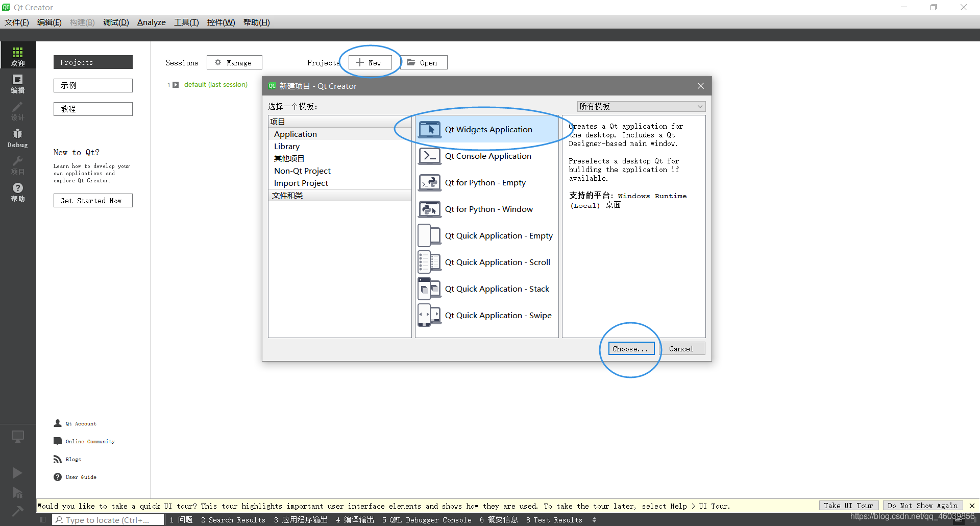Screen dimensions: 980x526
Task: Open the 8 Test Results pane
Action: (x=554, y=520)
